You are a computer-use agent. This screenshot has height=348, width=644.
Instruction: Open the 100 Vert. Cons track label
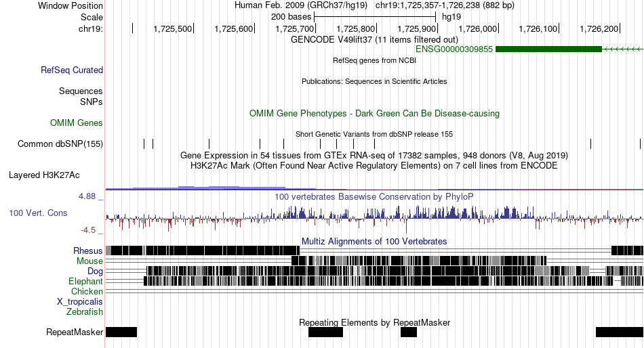38,213
